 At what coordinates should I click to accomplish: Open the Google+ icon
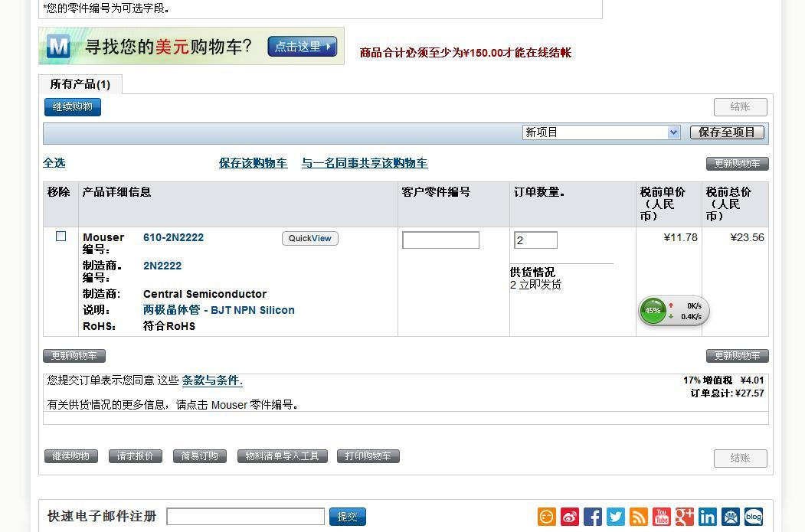pos(684,517)
